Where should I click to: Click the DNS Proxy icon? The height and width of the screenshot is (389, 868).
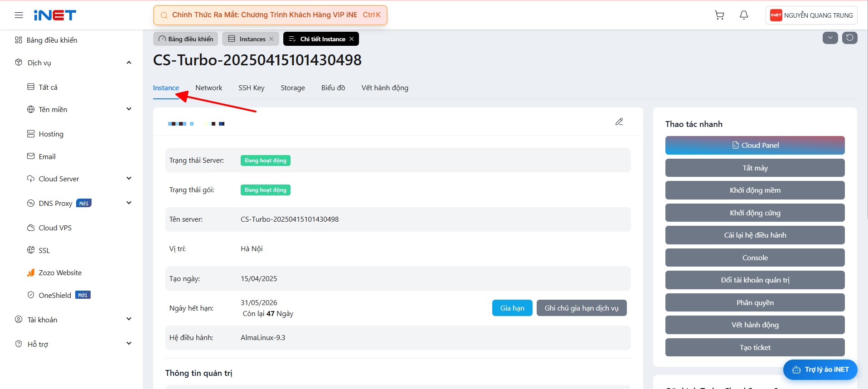[31, 203]
